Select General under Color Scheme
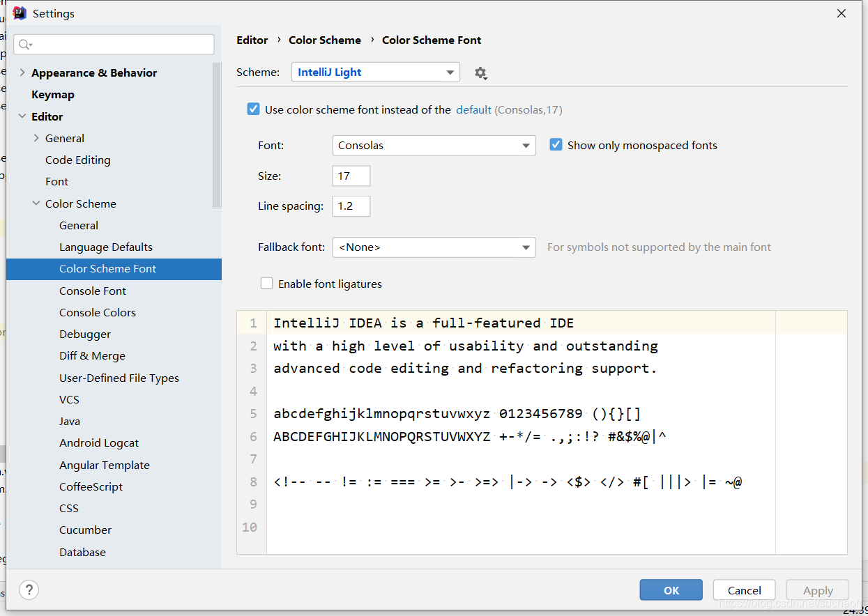 (79, 226)
